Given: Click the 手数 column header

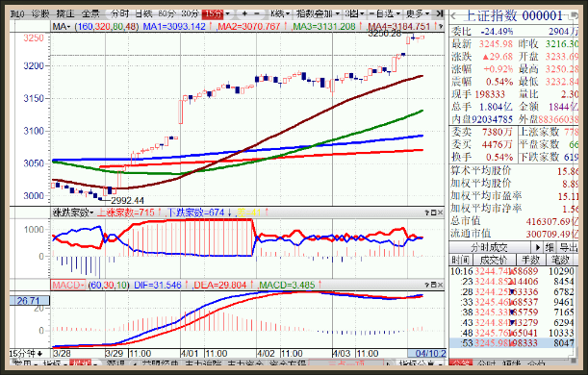Looking at the screenshot, I should [531, 260].
